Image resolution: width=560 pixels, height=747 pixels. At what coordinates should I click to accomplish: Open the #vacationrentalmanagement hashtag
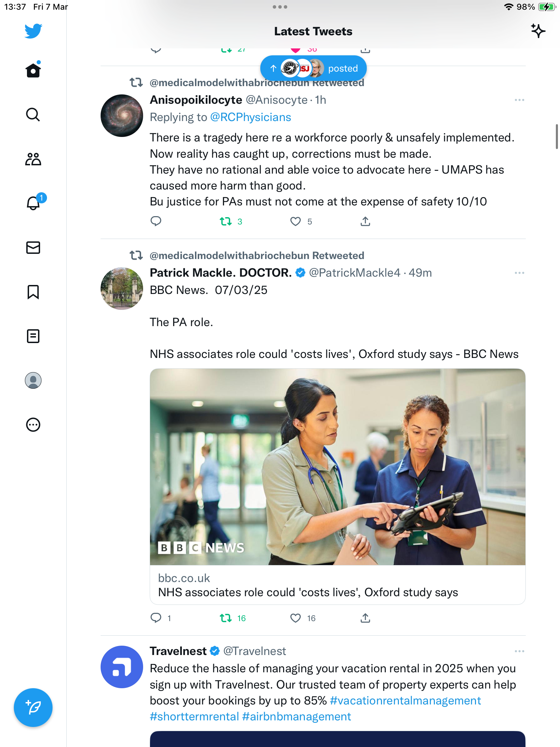tap(405, 701)
